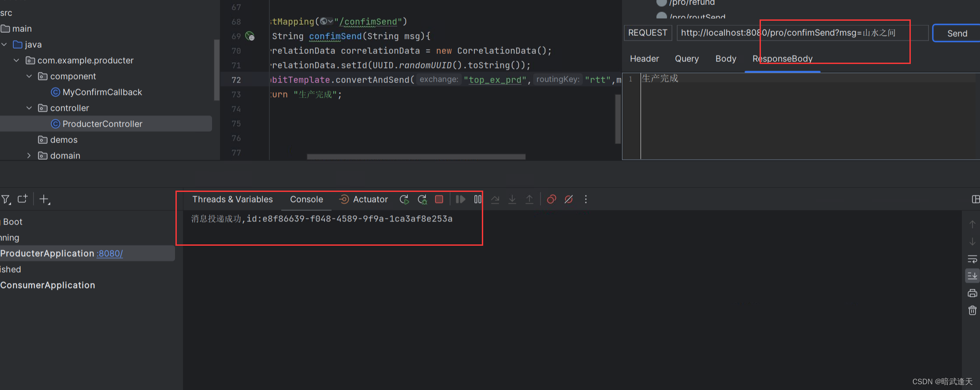Image resolution: width=980 pixels, height=390 pixels.
Task: Click the console scroll down arrow
Action: pos(972,241)
